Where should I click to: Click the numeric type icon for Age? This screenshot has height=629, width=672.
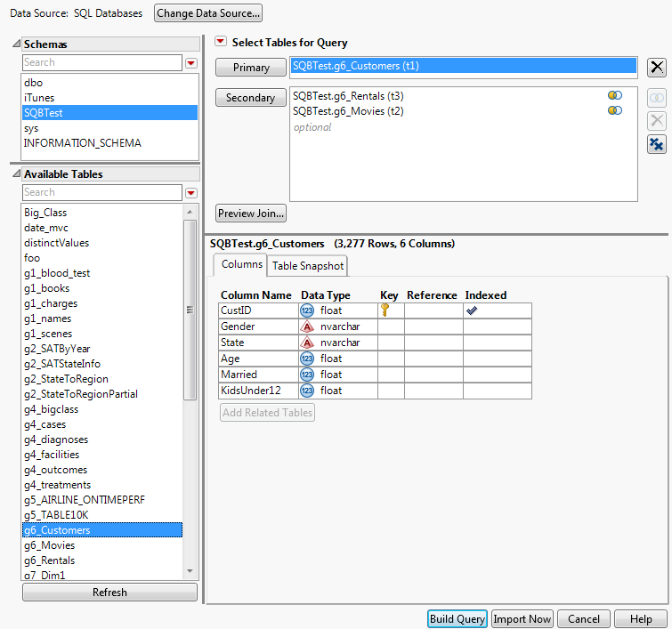click(307, 359)
